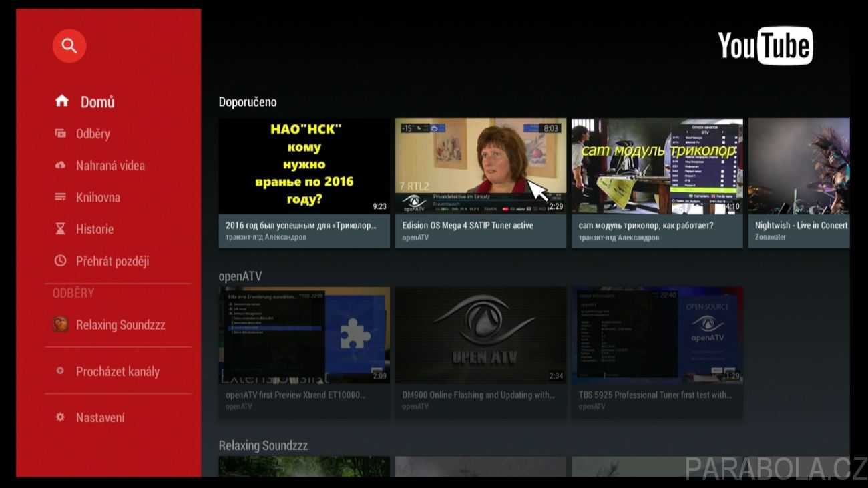Click the Procházet kanály plus icon

(x=61, y=371)
